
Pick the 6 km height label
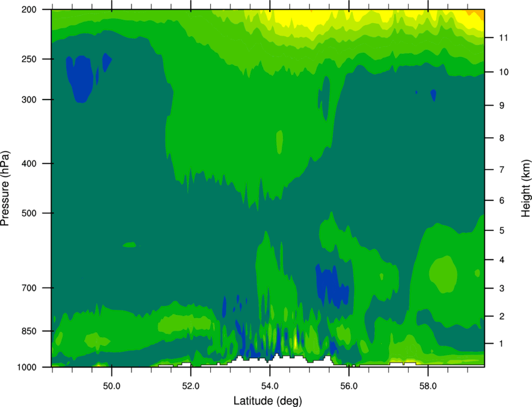click(x=502, y=200)
